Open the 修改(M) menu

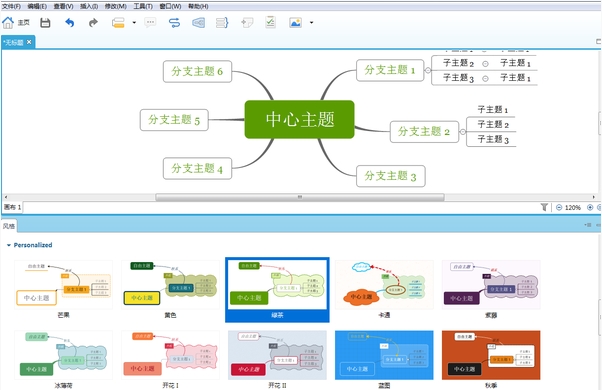click(116, 6)
